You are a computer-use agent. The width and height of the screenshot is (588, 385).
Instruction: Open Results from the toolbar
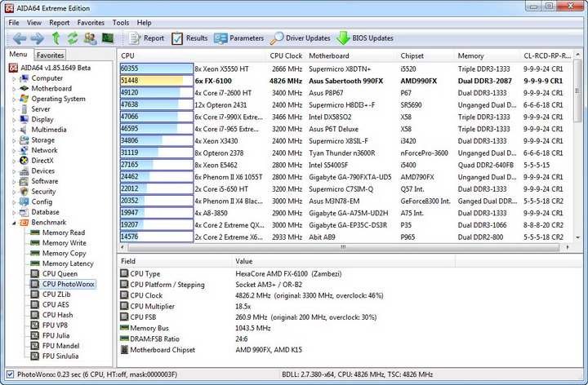(189, 38)
